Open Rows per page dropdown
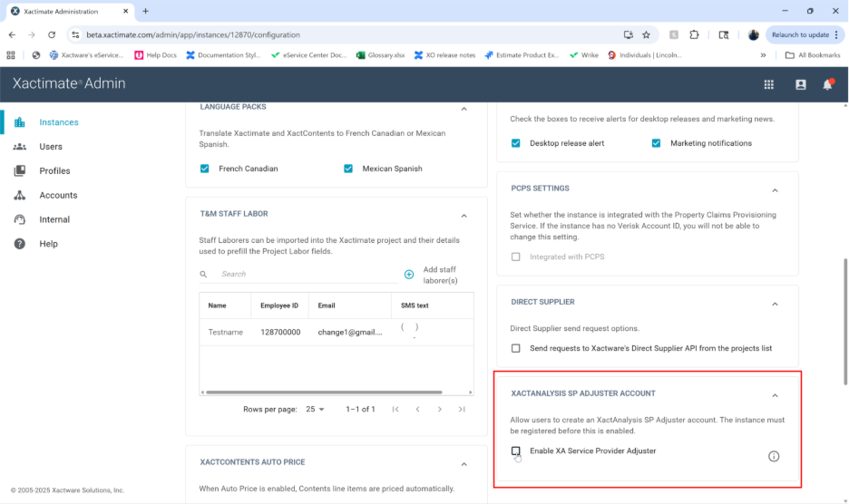The width and height of the screenshot is (849, 504). [315, 409]
